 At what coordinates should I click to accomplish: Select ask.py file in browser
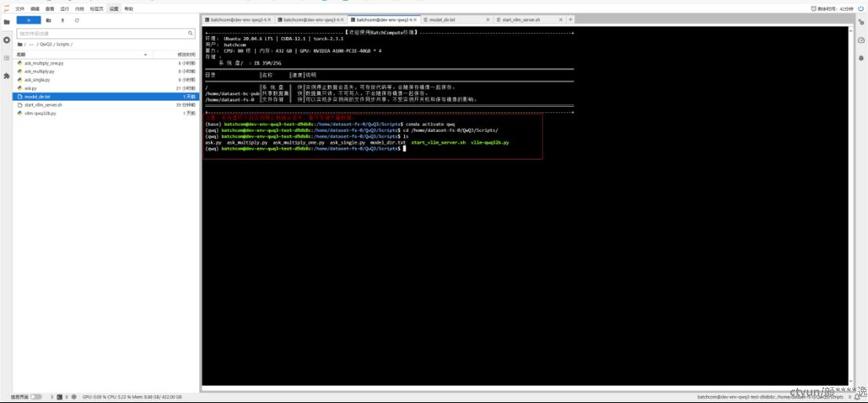[106, 88]
